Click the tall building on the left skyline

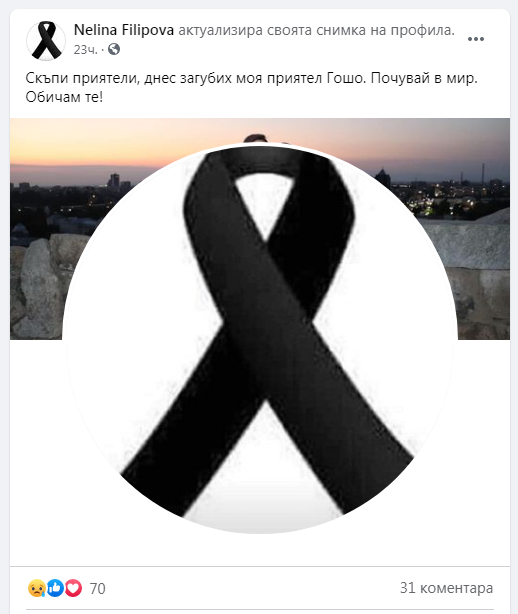114,181
